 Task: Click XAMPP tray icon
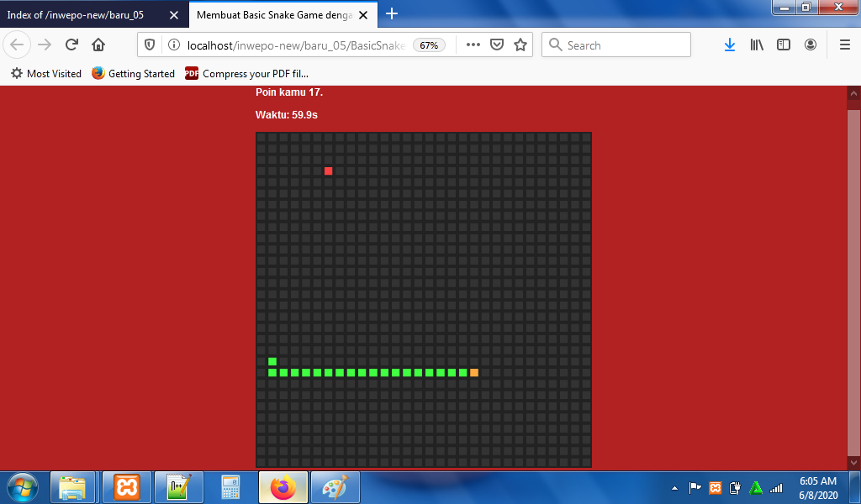[x=715, y=487]
